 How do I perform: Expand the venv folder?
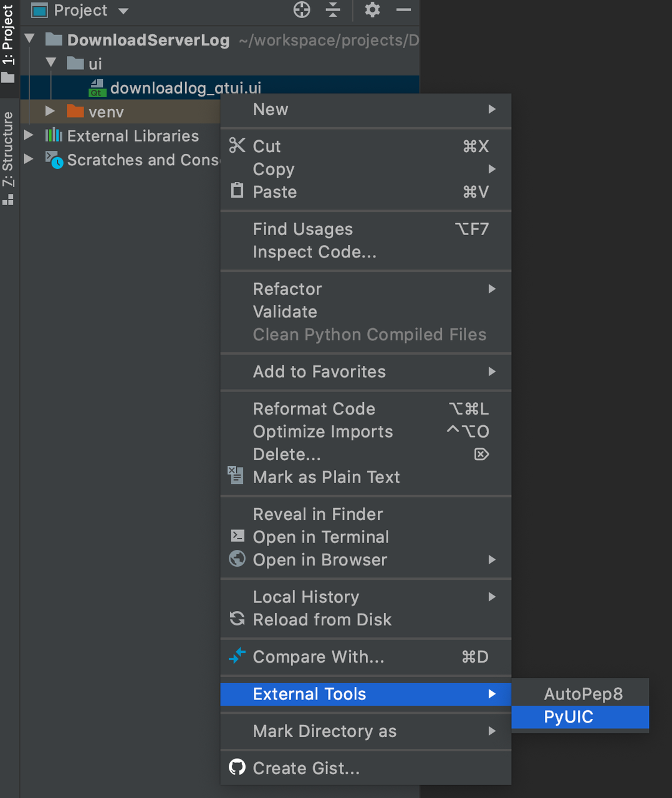tap(50, 111)
